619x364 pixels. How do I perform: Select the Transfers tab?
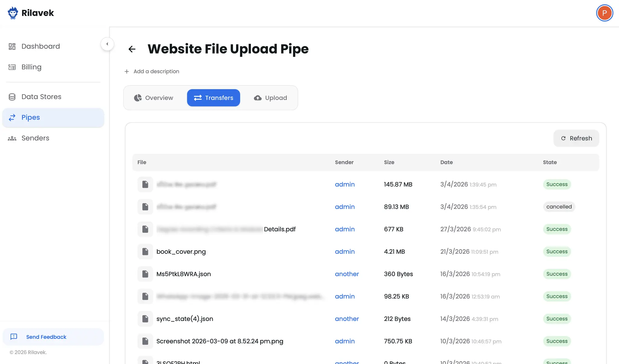[x=213, y=98]
